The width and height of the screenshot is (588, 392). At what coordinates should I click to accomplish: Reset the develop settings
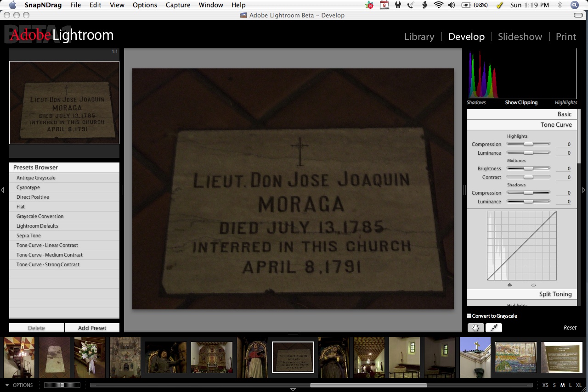click(x=570, y=327)
